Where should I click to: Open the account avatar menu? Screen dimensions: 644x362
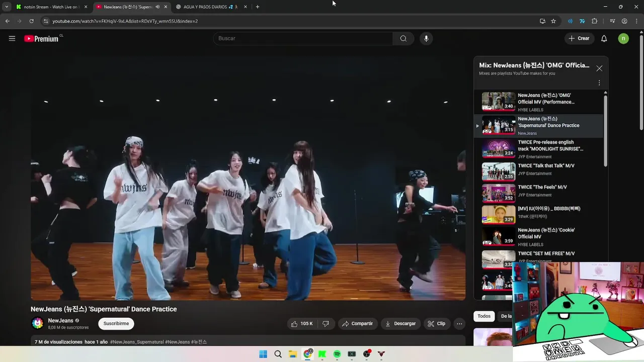(x=623, y=38)
